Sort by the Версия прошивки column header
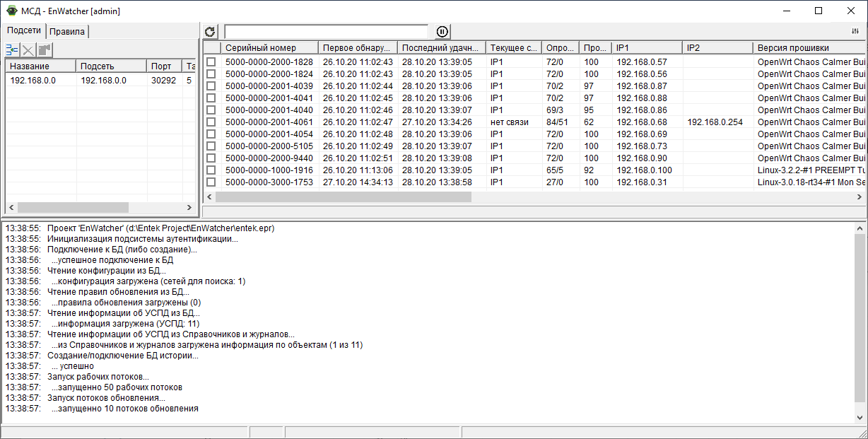 tap(806, 47)
